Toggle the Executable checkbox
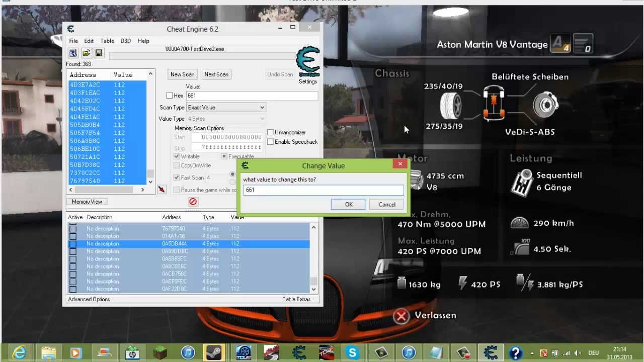 coord(224,156)
